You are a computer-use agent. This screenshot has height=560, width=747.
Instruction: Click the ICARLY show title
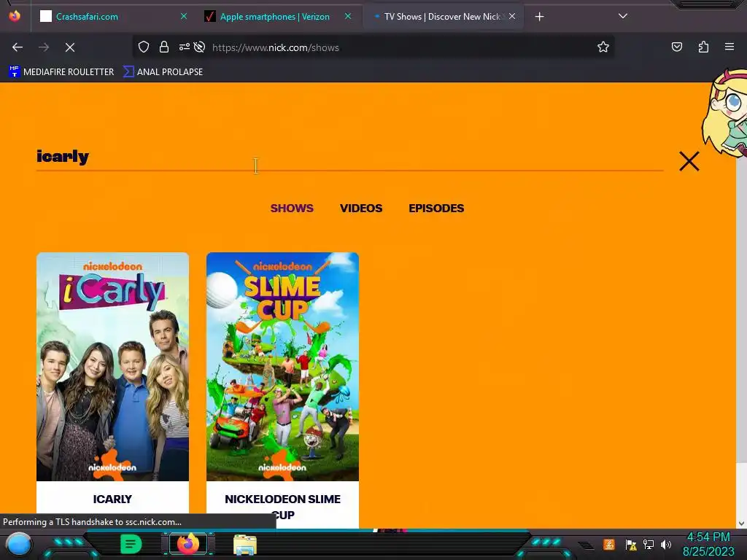tap(112, 499)
